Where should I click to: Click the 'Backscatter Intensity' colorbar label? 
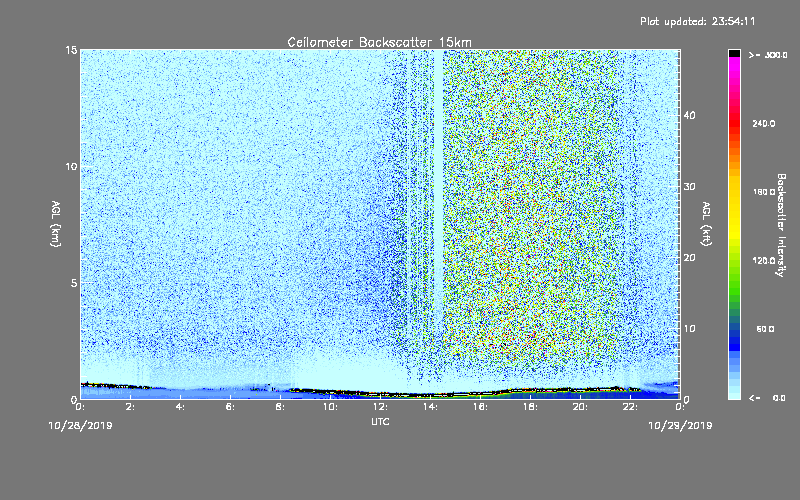(781, 225)
